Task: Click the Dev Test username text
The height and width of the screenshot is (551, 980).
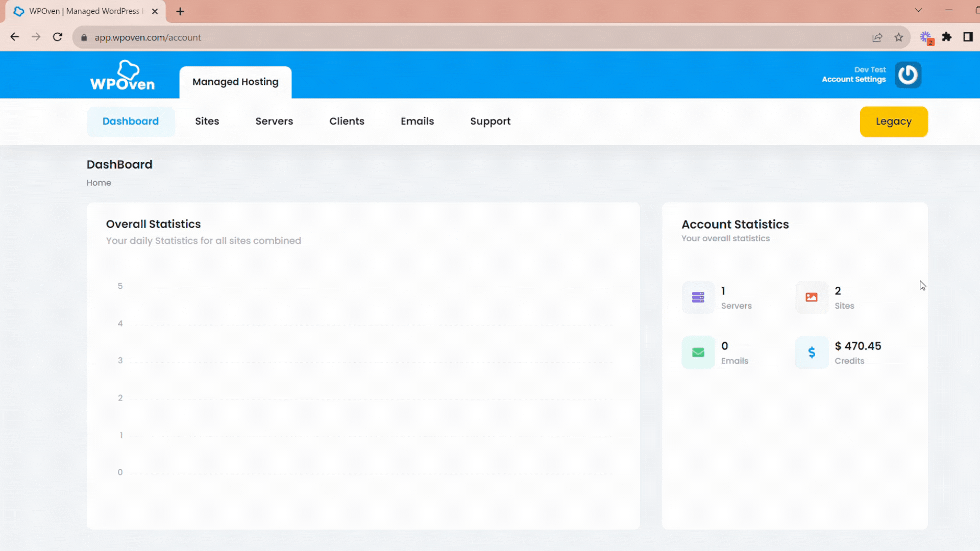Action: click(x=870, y=70)
